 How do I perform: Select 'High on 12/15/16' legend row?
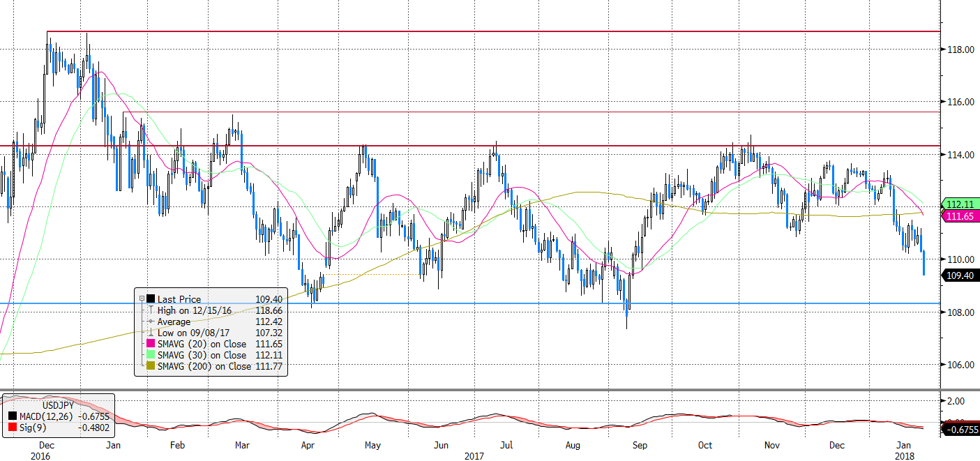193,310
